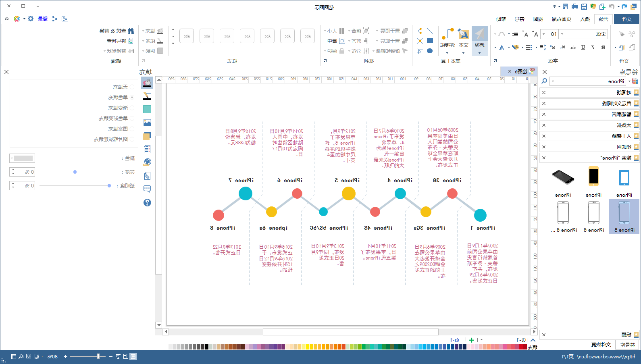The width and height of the screenshot is (641, 364).
Task: Open the picture fill side panel icon
Action: point(147,123)
